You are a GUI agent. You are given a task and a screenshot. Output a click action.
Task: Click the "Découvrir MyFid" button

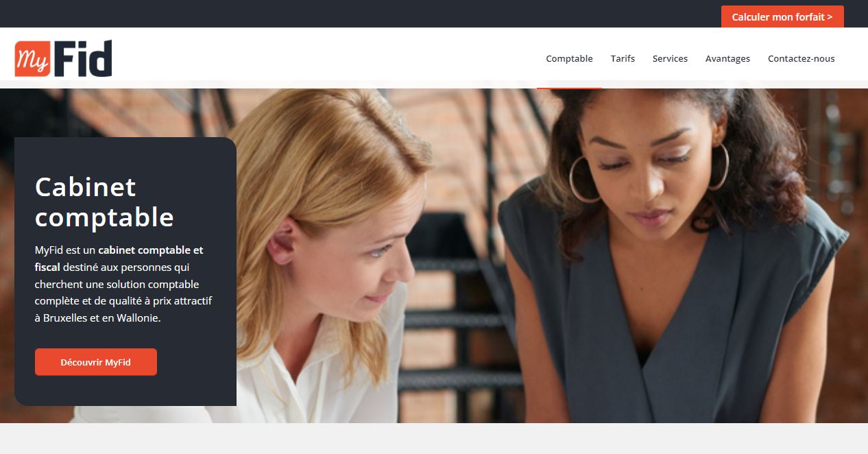coord(96,362)
